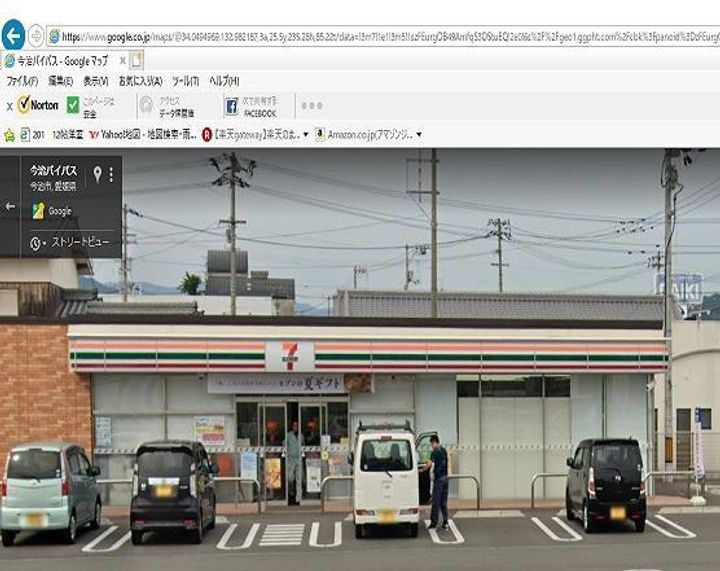Click the location pin icon in Street View panel
This screenshot has width=720, height=571.
click(98, 174)
